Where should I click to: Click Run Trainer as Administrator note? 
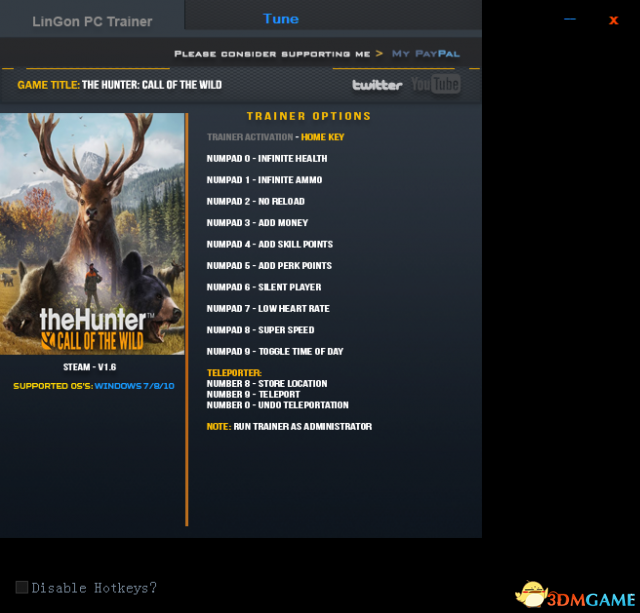[289, 426]
